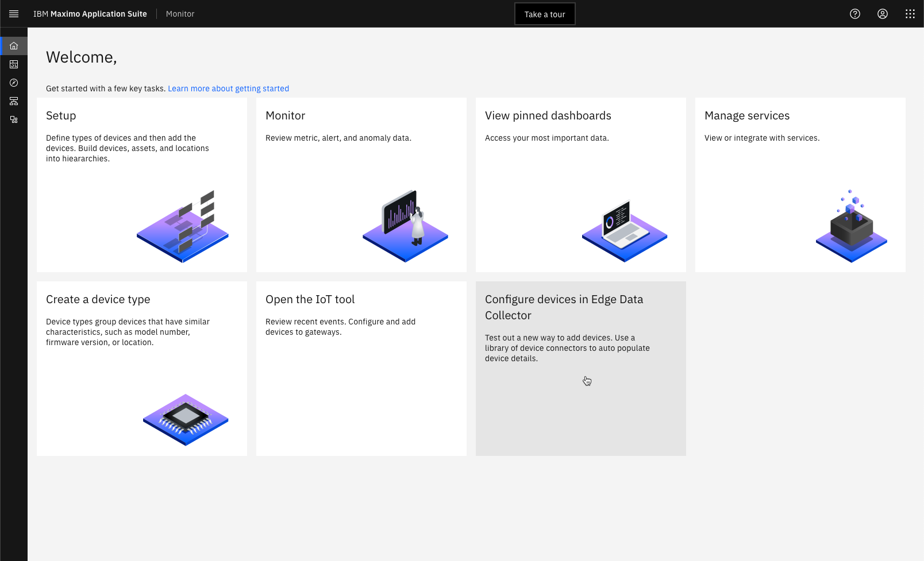Open the Create a device type card
This screenshot has width=924, height=561.
coord(142,369)
